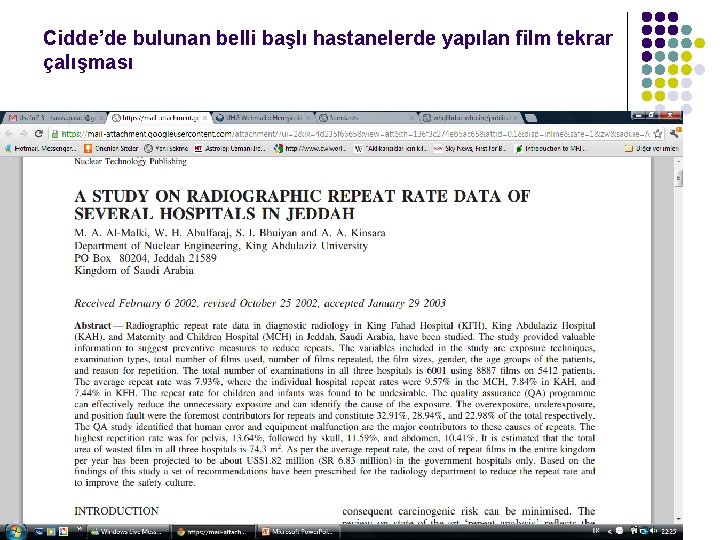The height and width of the screenshot is (540, 720).
Task: Open the Chrome wrench settings menu
Action: point(674,134)
